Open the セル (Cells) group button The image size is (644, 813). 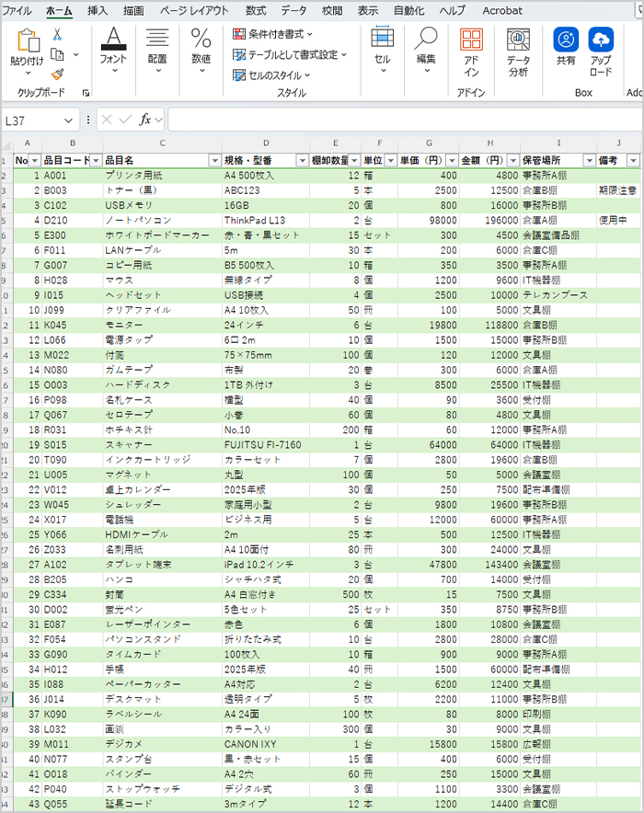[x=382, y=51]
